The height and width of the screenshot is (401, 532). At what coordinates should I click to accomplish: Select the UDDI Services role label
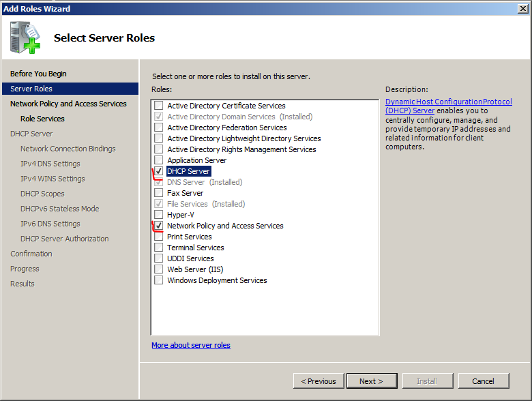(190, 258)
